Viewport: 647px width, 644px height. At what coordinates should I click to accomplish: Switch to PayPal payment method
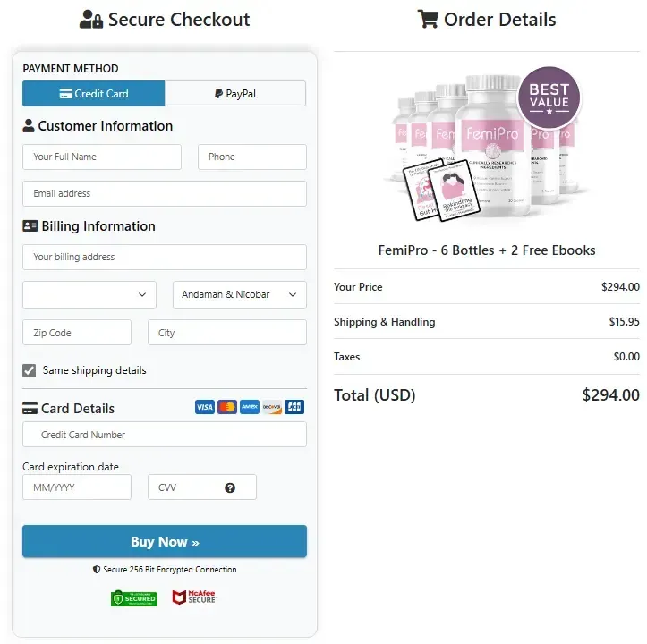pos(235,94)
